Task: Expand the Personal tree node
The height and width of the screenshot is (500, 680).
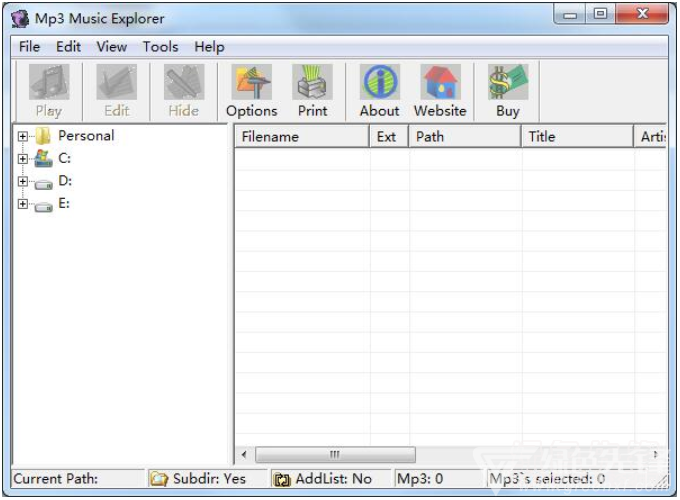Action: pos(23,137)
